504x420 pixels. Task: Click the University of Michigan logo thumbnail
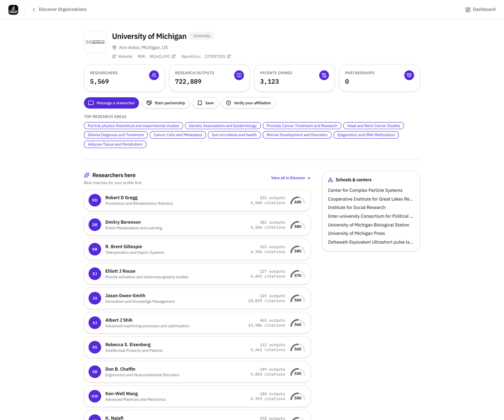tap(95, 42)
